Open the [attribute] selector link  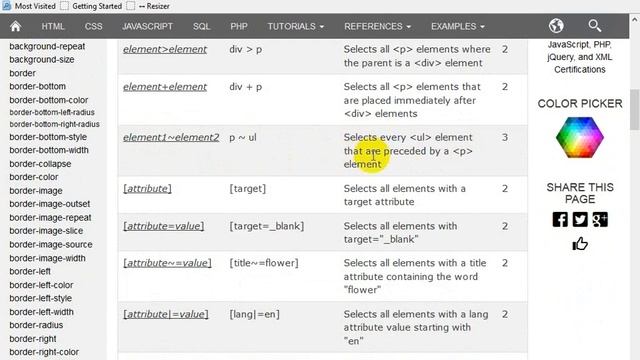click(x=147, y=189)
